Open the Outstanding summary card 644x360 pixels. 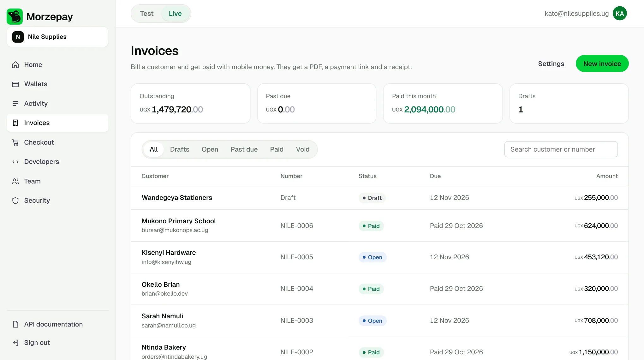(190, 104)
